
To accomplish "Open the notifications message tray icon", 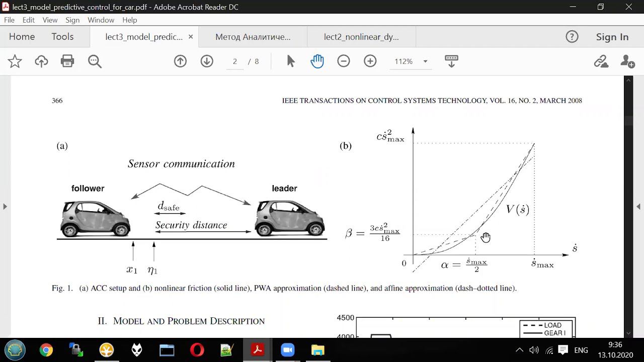I will [563, 350].
